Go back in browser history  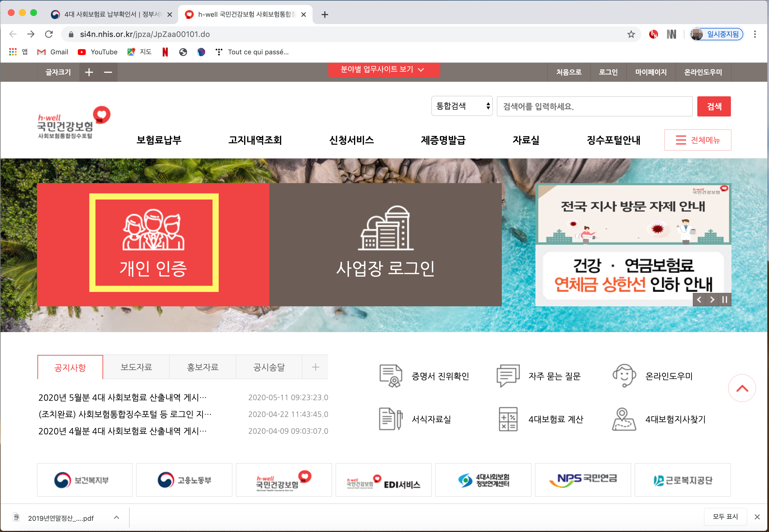(x=13, y=34)
